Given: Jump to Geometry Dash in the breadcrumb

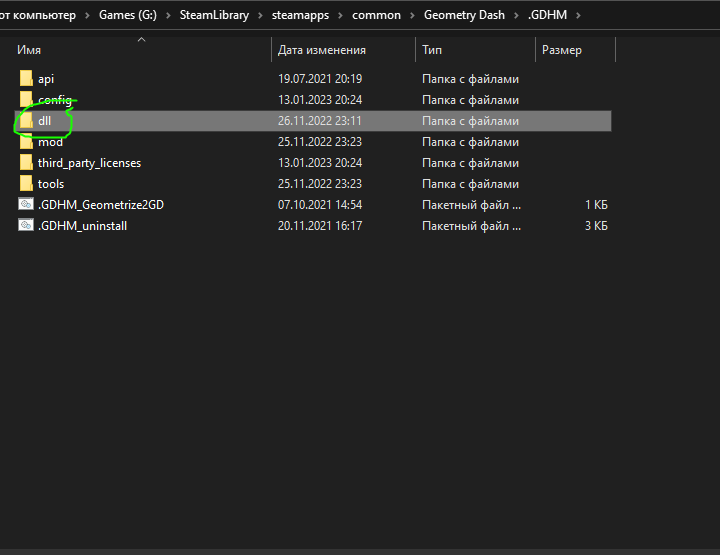Looking at the screenshot, I should (x=463, y=15).
